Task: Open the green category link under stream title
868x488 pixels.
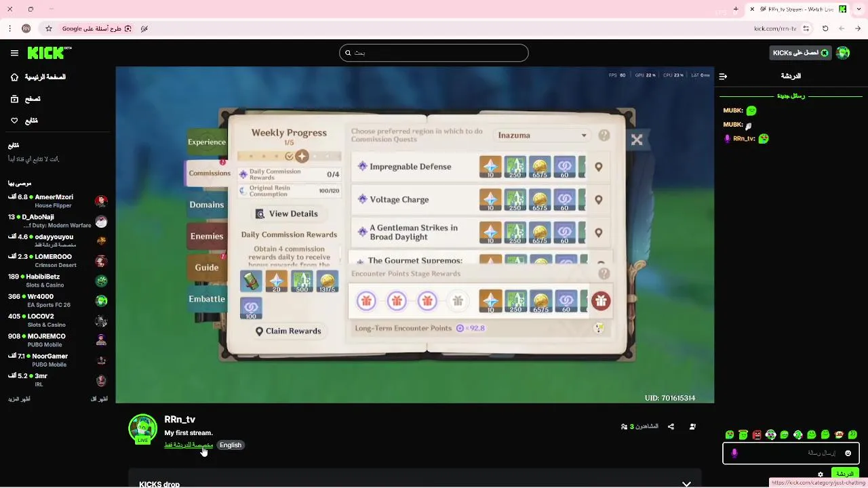Action: pyautogui.click(x=189, y=445)
